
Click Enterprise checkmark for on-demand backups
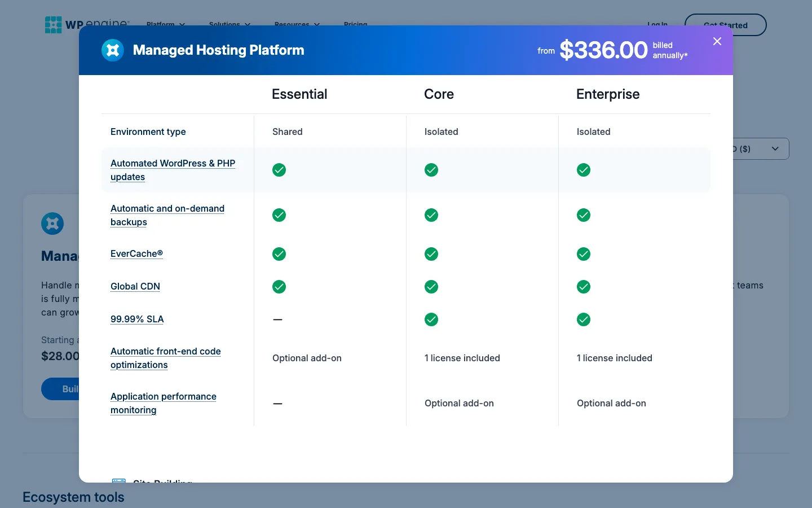click(x=584, y=215)
